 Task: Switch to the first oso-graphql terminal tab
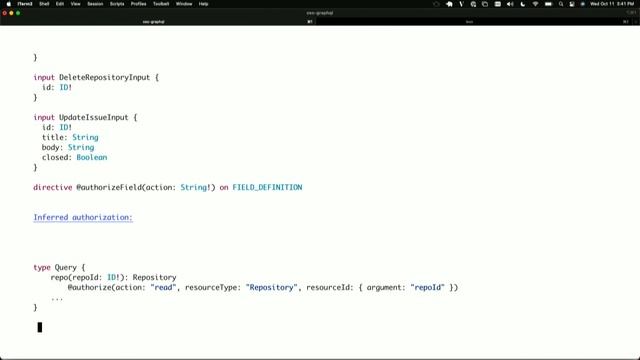[153, 22]
